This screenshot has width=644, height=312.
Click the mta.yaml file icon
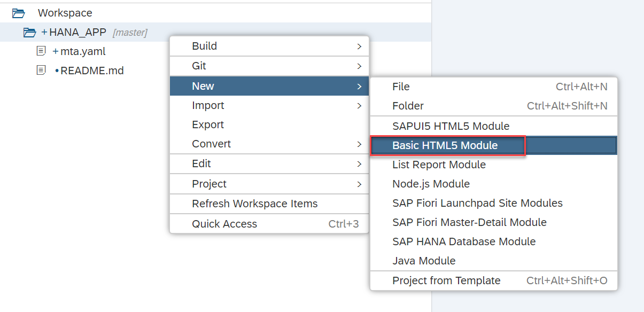pos(41,51)
